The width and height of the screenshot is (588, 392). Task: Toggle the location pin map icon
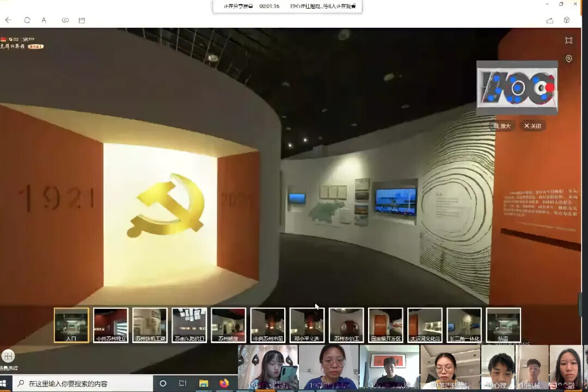tap(569, 58)
